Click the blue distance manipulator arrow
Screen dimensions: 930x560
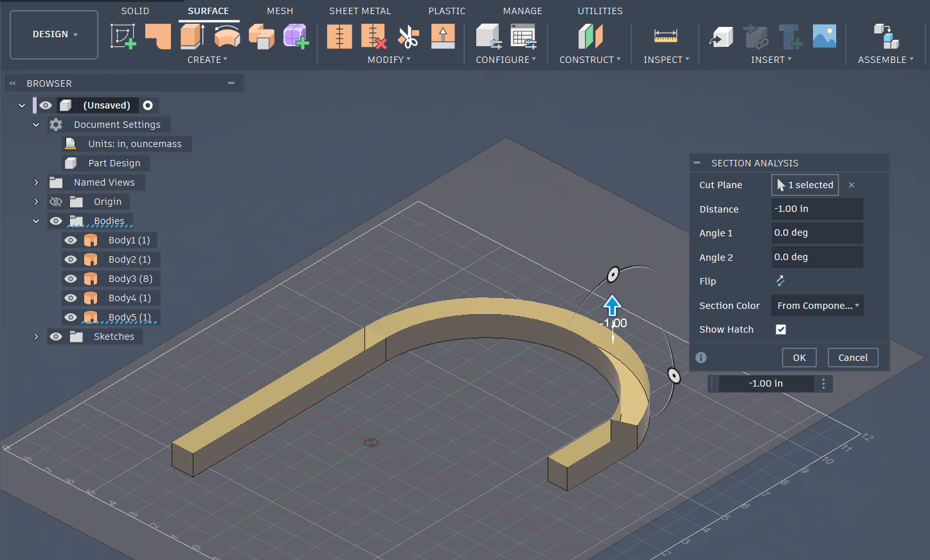pyautogui.click(x=612, y=306)
